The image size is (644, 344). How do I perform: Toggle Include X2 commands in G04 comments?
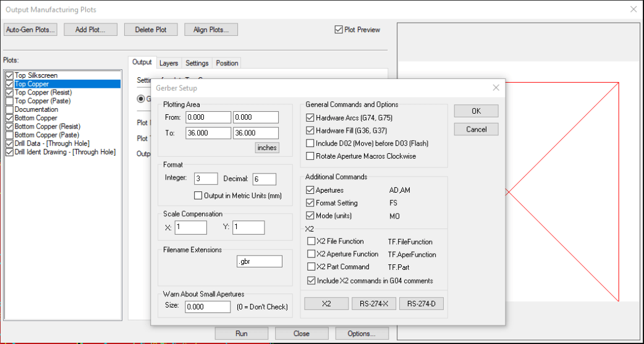pyautogui.click(x=311, y=281)
